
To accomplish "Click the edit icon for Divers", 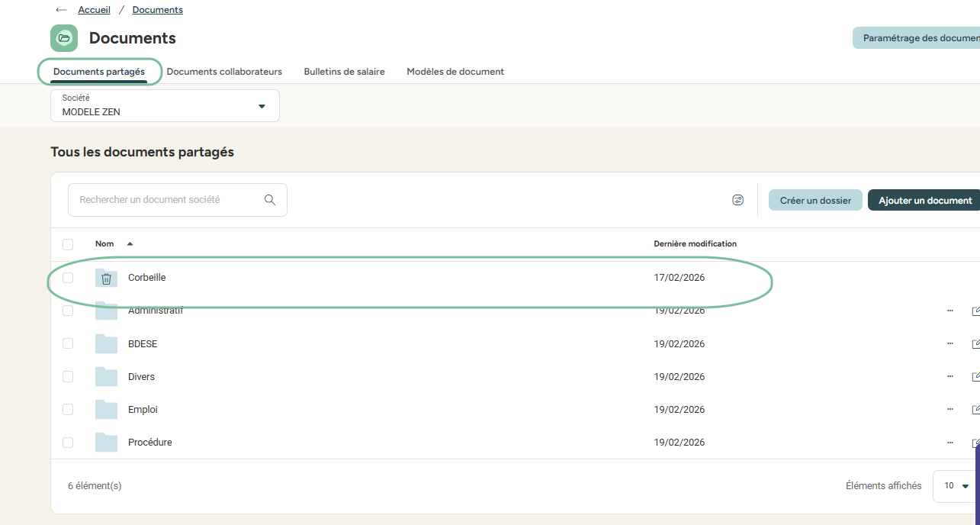I will [x=975, y=377].
